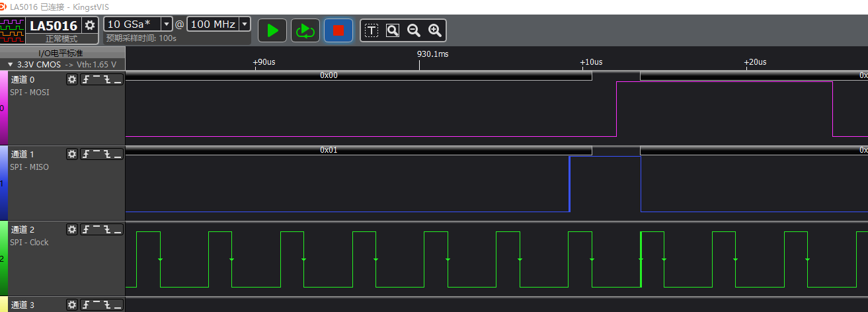Click the LA5016 waveform logo

(13, 30)
